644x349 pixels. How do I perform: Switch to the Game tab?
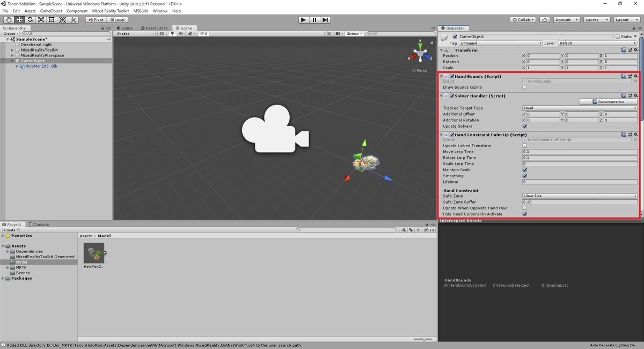click(124, 28)
